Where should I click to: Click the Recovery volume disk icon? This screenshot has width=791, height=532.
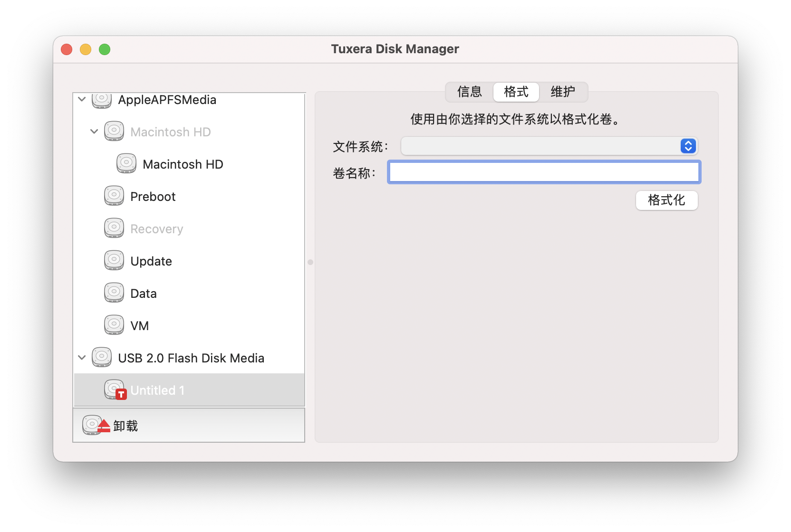[114, 228]
